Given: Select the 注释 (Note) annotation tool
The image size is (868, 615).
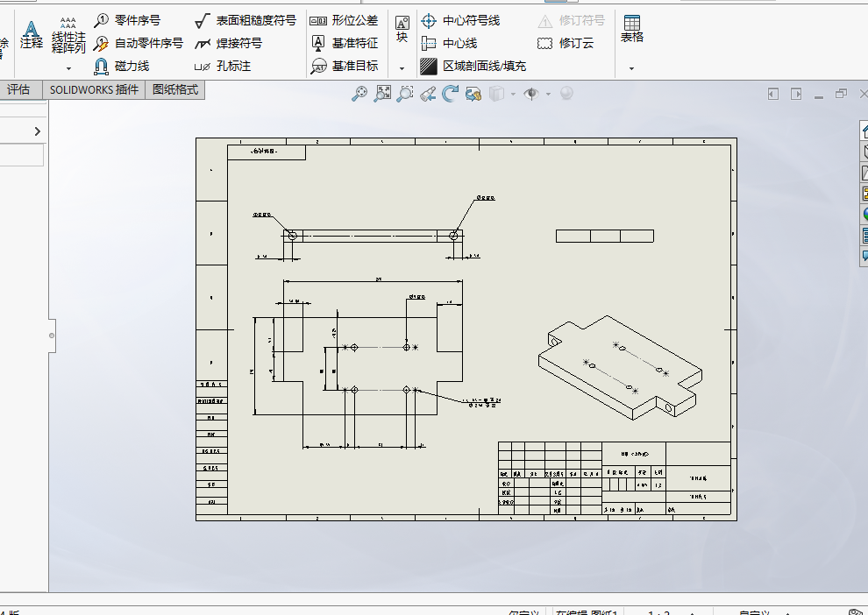Looking at the screenshot, I should (x=31, y=35).
